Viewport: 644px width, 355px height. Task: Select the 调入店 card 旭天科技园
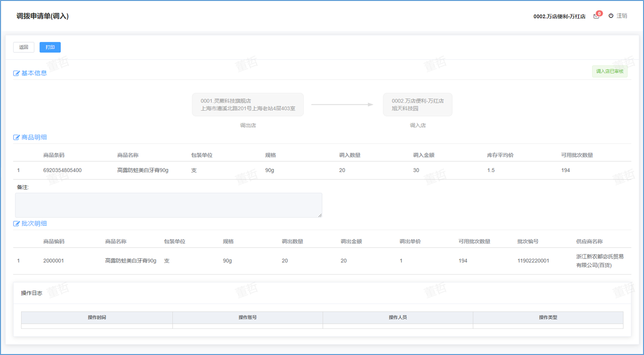pos(417,105)
